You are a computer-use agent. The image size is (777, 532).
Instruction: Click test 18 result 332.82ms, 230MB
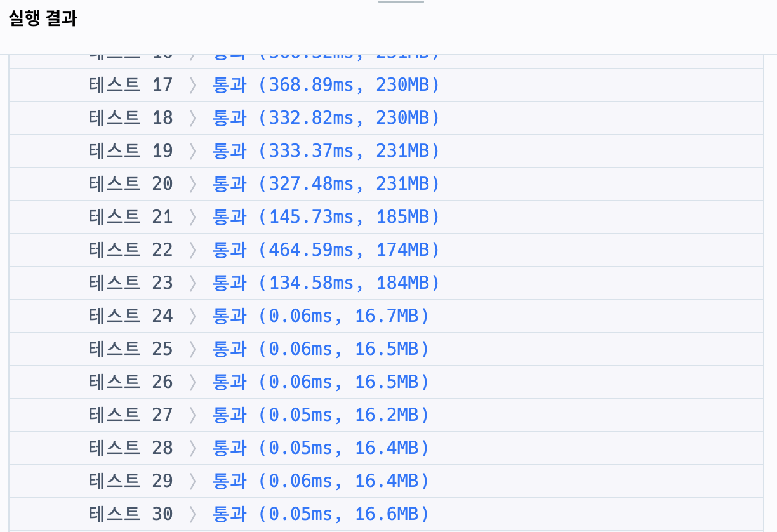(x=326, y=117)
